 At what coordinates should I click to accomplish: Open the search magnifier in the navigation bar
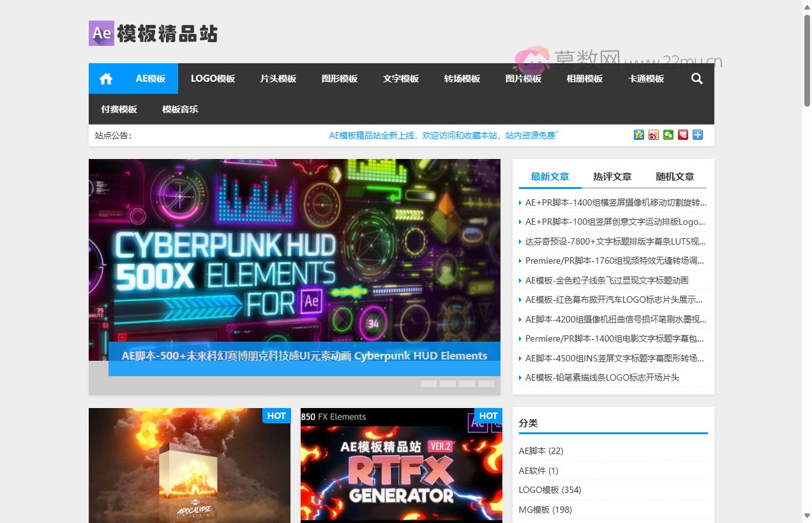click(x=696, y=79)
